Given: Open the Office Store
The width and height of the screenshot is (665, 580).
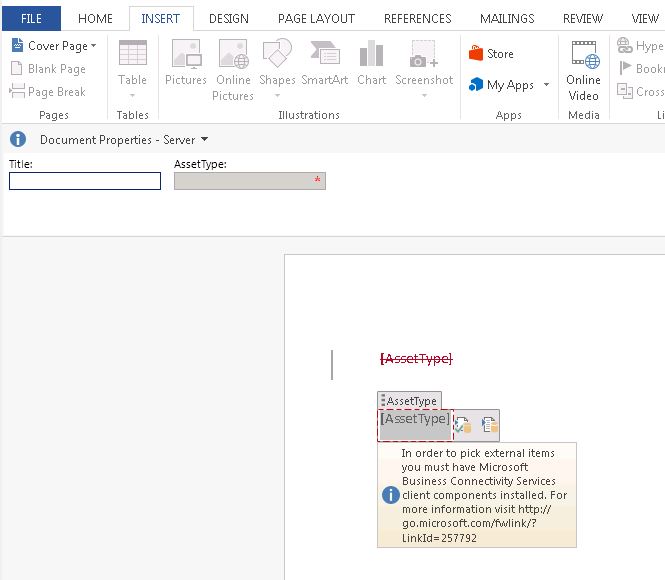Looking at the screenshot, I should point(491,53).
